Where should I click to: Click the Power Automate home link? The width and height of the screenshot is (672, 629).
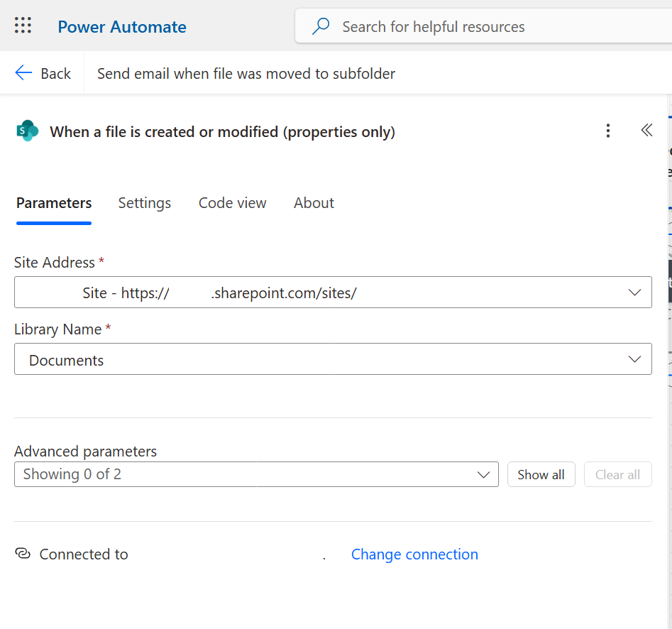[x=122, y=27]
